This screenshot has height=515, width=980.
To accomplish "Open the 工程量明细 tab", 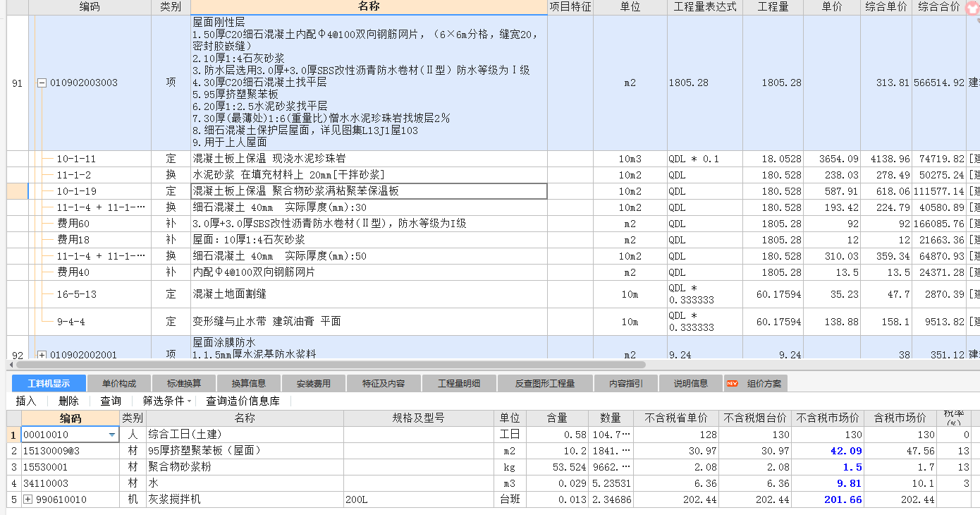I will (459, 384).
